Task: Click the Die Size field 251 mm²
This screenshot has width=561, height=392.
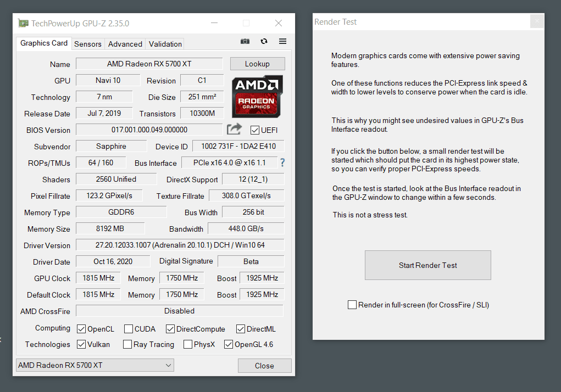Action: 202,97
